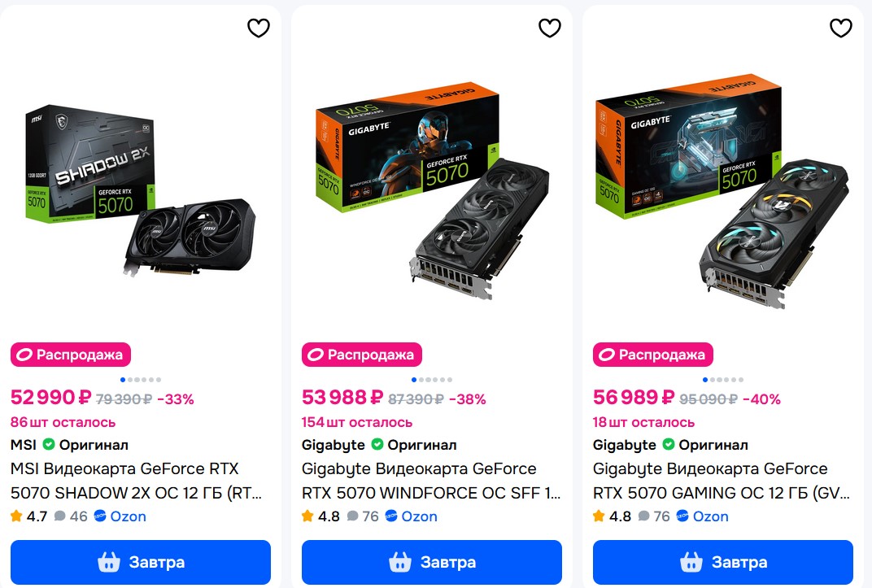This screenshot has height=588, width=872.
Task: Add MSI Shadow 2X card to favorites
Action: pyautogui.click(x=259, y=28)
